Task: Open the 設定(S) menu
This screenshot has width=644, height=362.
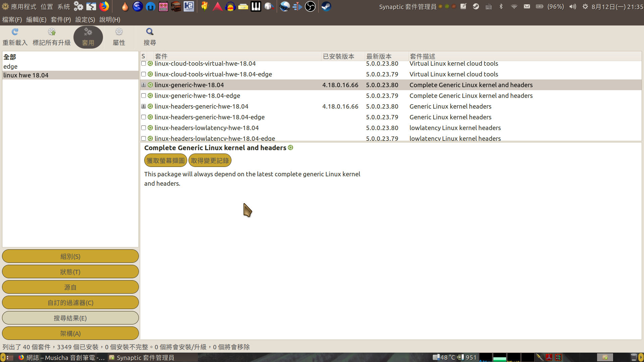Action: coord(85,20)
